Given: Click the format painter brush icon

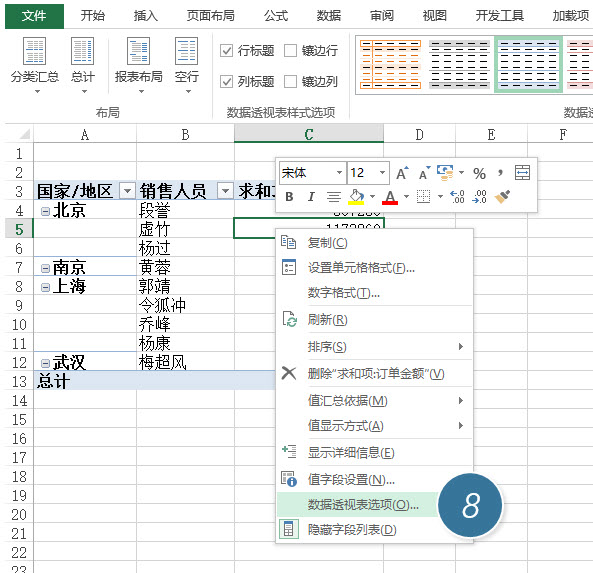Looking at the screenshot, I should [502, 197].
